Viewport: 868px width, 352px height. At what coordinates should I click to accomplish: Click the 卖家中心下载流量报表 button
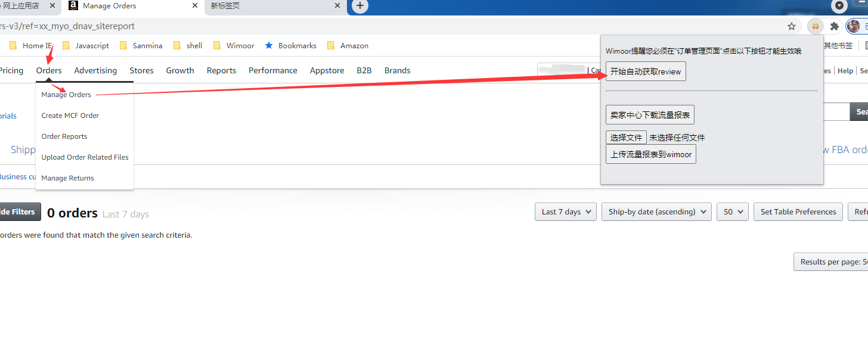(650, 115)
